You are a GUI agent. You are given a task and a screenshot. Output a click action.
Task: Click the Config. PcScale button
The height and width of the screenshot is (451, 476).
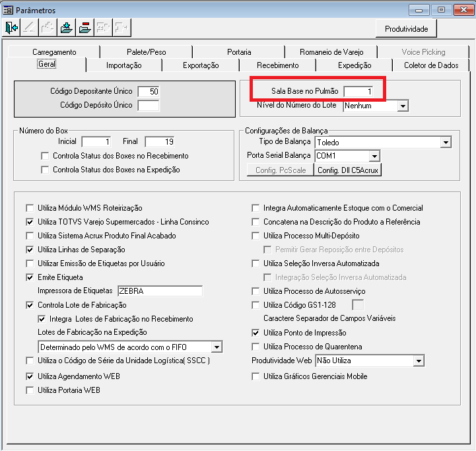click(281, 170)
